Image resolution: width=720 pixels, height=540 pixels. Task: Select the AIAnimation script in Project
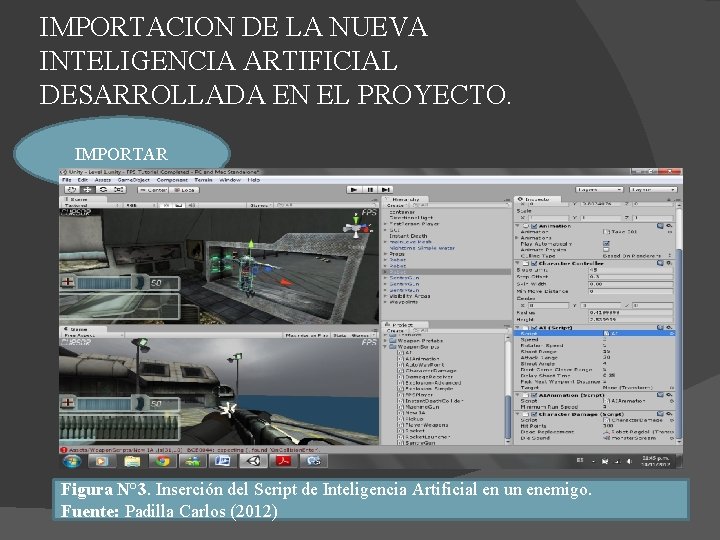tap(419, 359)
